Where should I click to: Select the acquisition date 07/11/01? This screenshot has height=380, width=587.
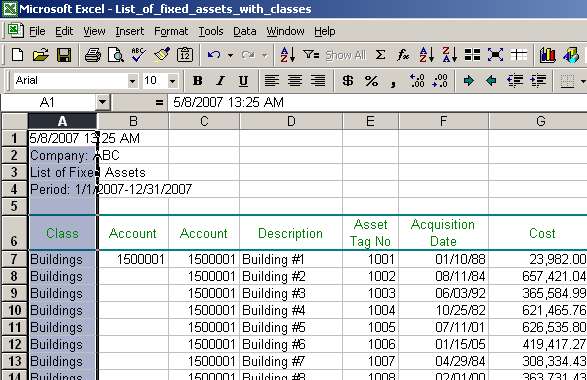(x=444, y=327)
